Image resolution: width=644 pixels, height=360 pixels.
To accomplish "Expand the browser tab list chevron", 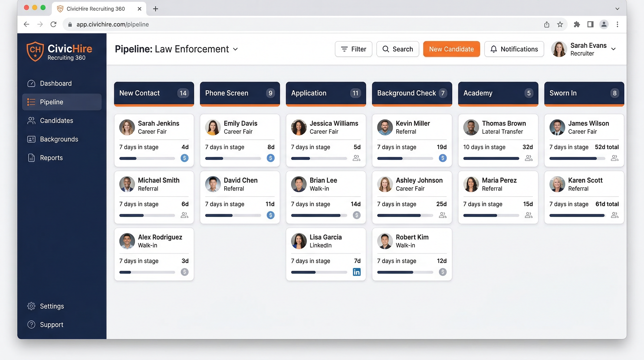I will point(617,9).
